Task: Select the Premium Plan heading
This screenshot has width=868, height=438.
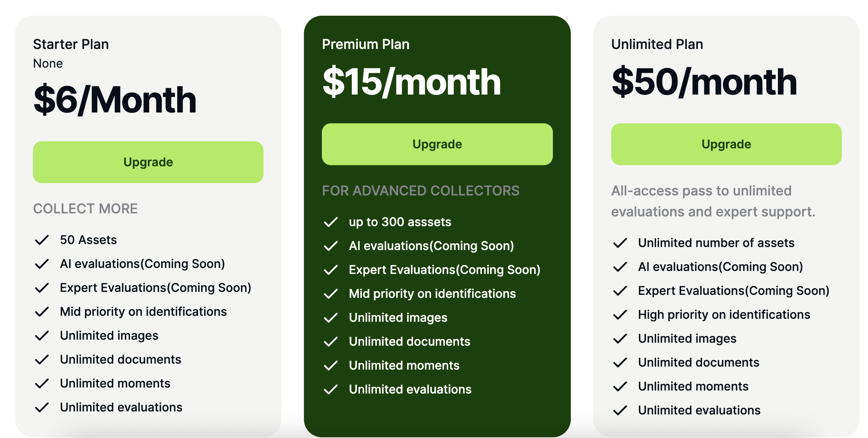Action: 366,44
